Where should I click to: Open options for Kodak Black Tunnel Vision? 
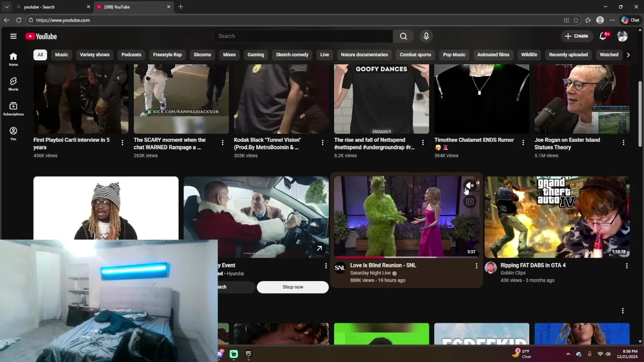(323, 143)
